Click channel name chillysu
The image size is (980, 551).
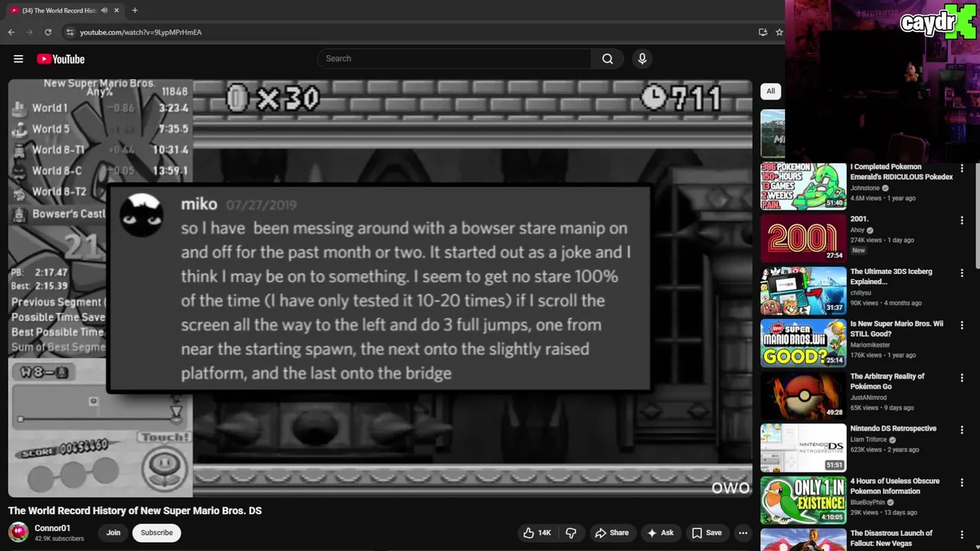[862, 293]
